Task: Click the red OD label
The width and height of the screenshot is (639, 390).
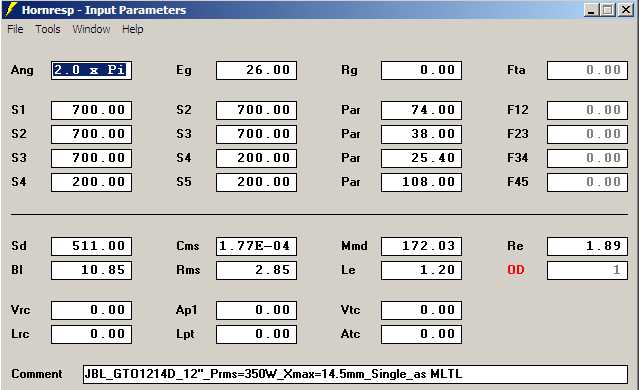Action: pyautogui.click(x=516, y=270)
